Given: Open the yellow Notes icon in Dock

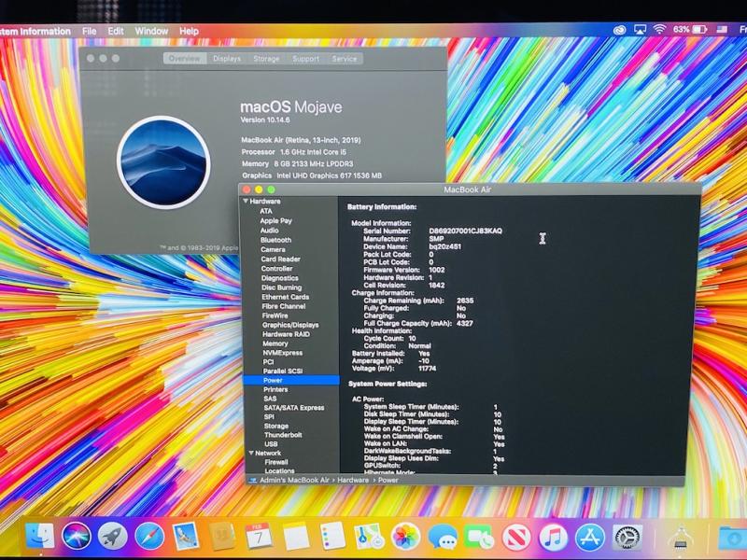Looking at the screenshot, I should click(x=296, y=536).
